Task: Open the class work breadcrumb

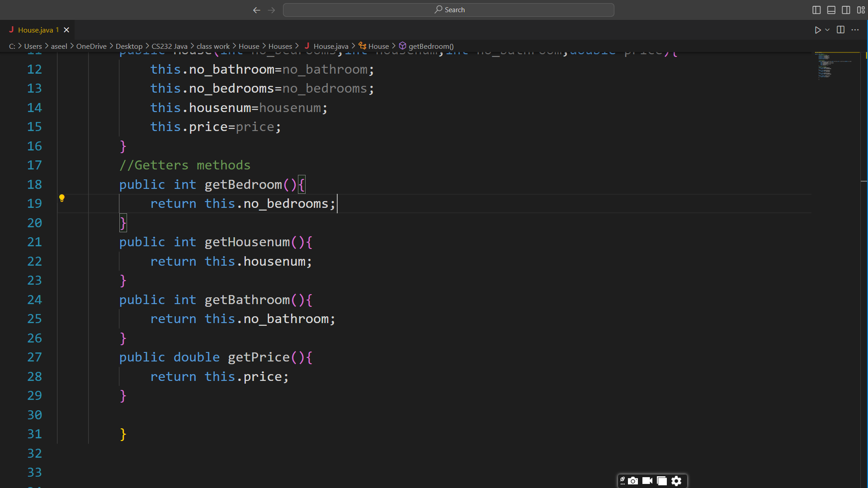Action: click(x=213, y=46)
